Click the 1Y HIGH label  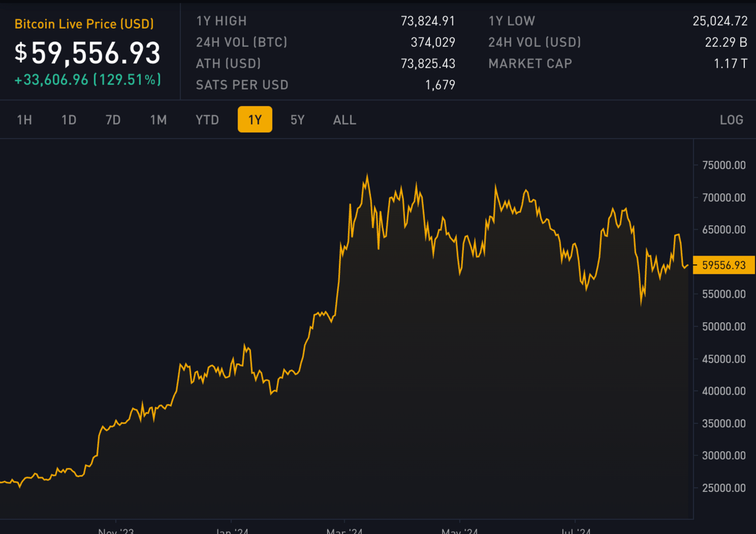click(221, 21)
